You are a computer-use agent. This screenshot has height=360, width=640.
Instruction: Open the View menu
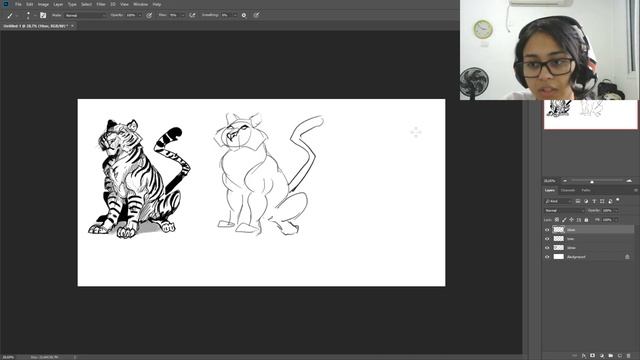[x=124, y=4]
